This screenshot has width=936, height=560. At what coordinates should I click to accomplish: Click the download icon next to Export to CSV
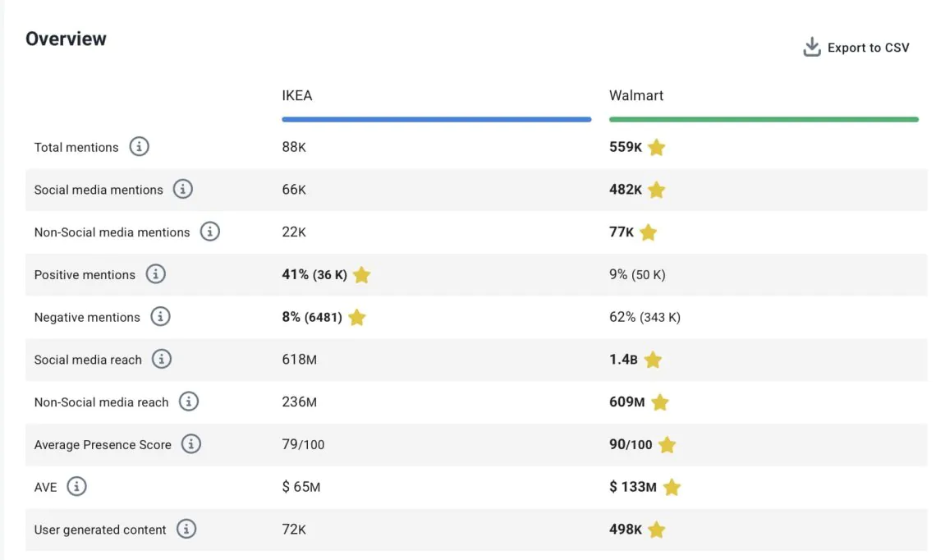click(811, 47)
